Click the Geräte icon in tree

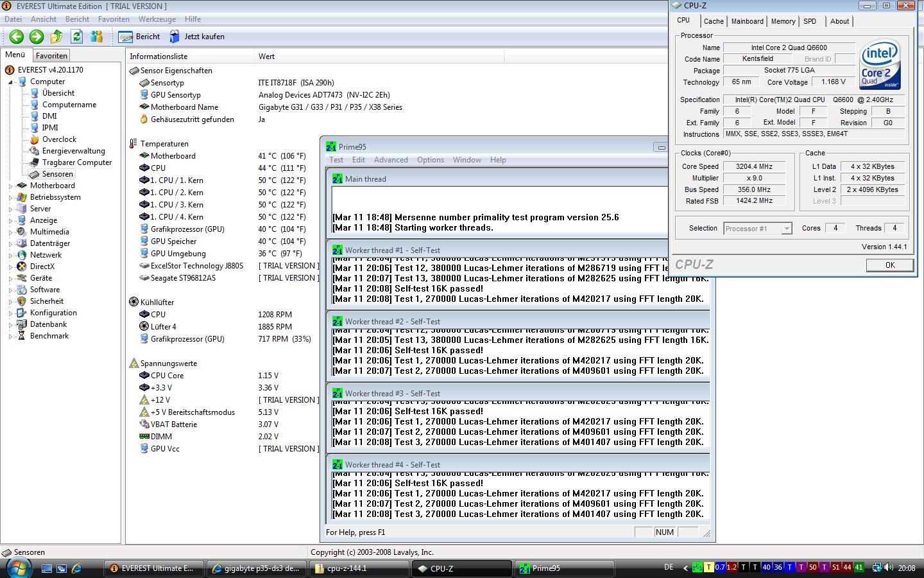pos(22,278)
